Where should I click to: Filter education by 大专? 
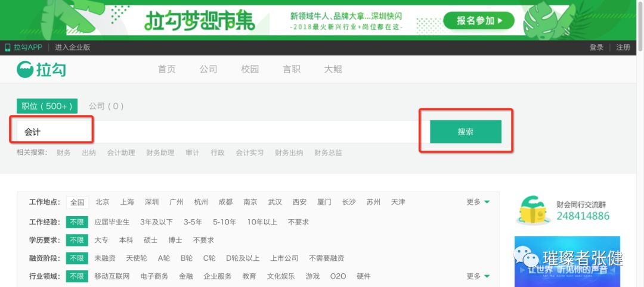(x=101, y=240)
